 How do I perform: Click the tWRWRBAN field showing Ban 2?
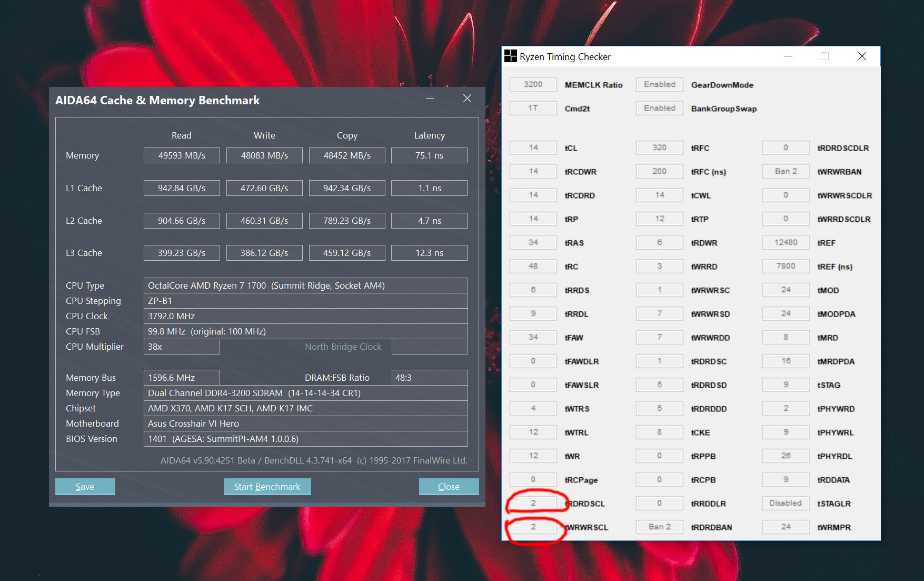click(786, 171)
